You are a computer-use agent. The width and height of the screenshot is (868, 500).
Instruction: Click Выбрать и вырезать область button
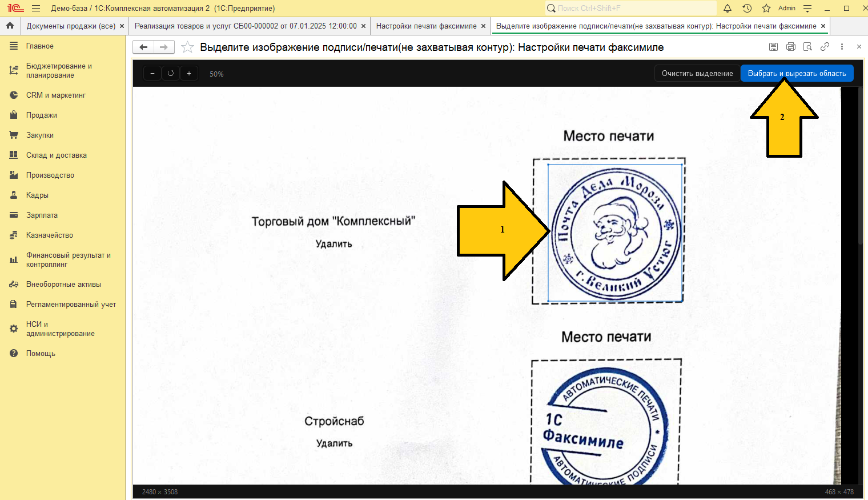[x=797, y=73]
